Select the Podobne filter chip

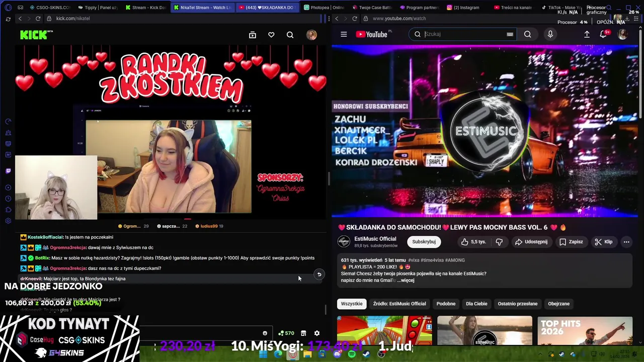click(446, 304)
